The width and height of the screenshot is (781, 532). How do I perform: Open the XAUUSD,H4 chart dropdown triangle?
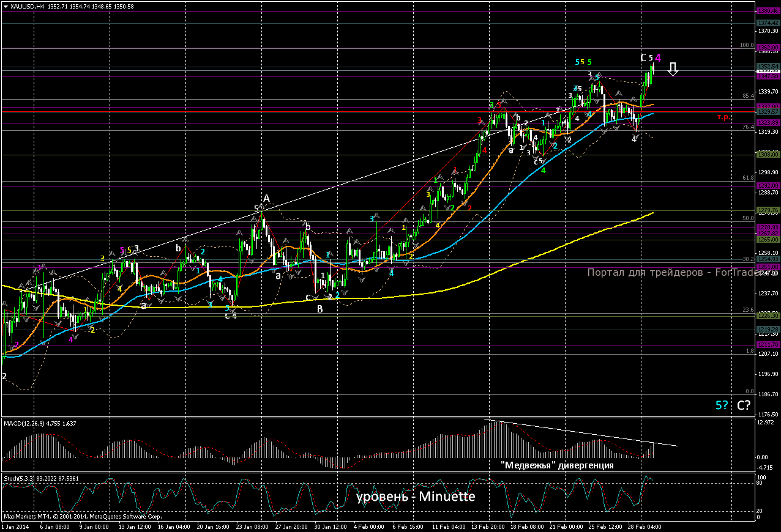click(x=5, y=6)
